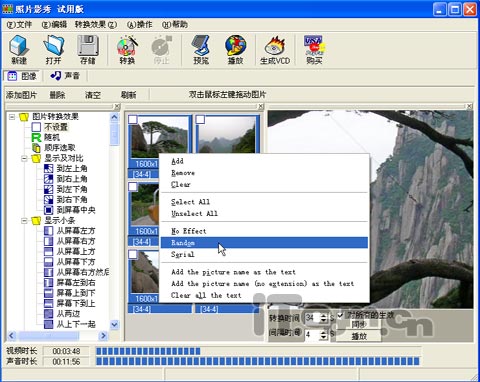Click the 删除 (Delete) button
The width and height of the screenshot is (480, 382).
(57, 95)
